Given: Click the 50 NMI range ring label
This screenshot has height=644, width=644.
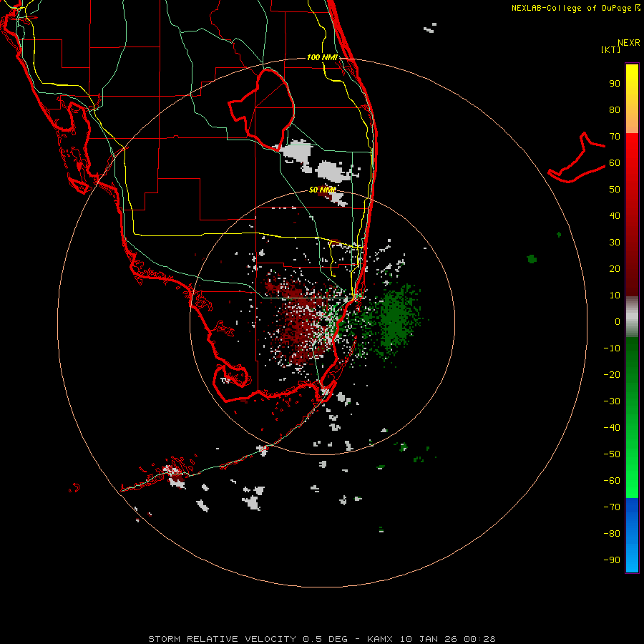Looking at the screenshot, I should point(322,190).
